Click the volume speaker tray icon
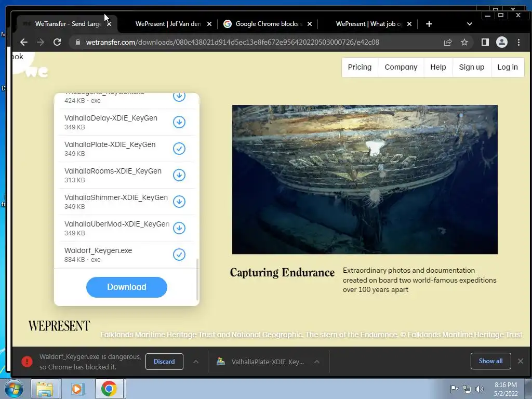 (x=480, y=389)
